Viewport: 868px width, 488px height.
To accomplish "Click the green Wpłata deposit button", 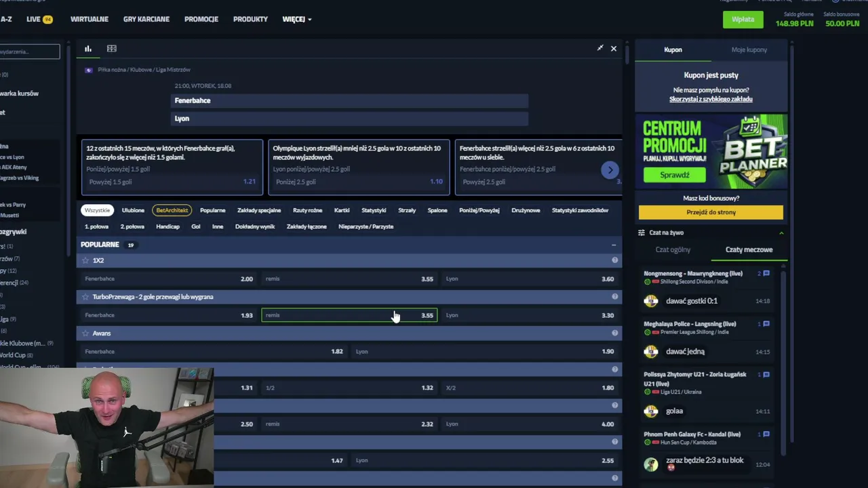I will tap(743, 19).
